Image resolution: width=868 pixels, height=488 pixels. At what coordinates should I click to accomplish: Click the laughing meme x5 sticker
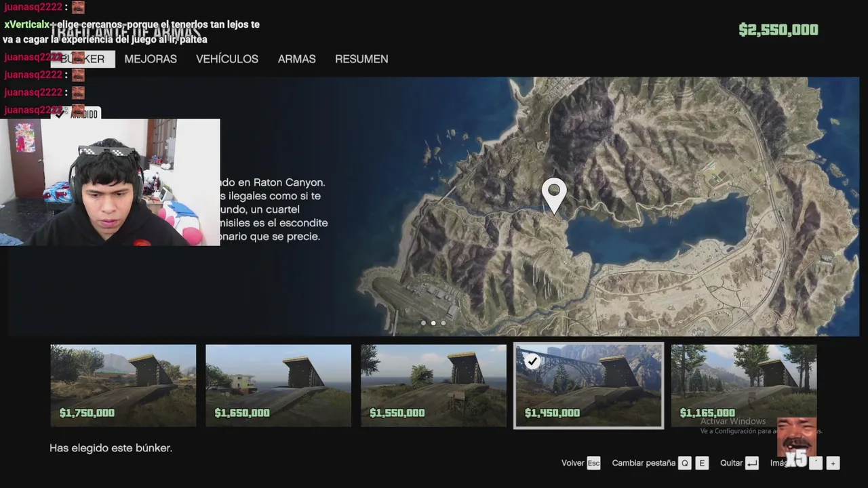(796, 443)
